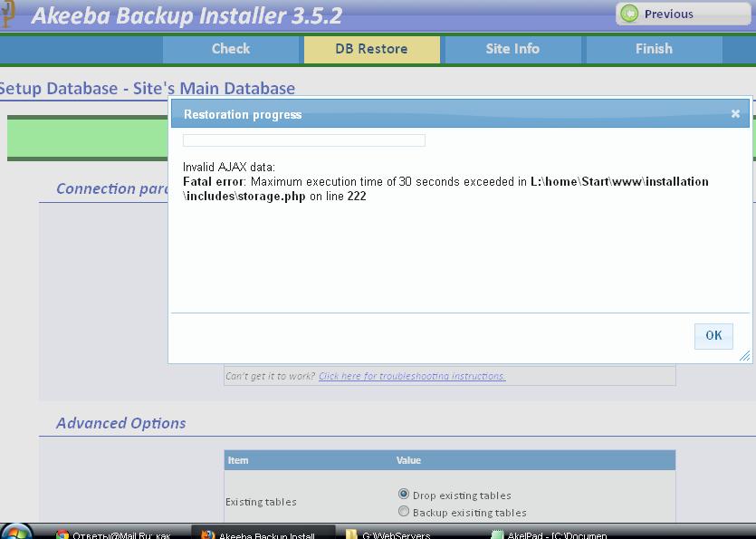Image resolution: width=756 pixels, height=539 pixels.
Task: Go to the Finish tab
Action: click(x=654, y=49)
